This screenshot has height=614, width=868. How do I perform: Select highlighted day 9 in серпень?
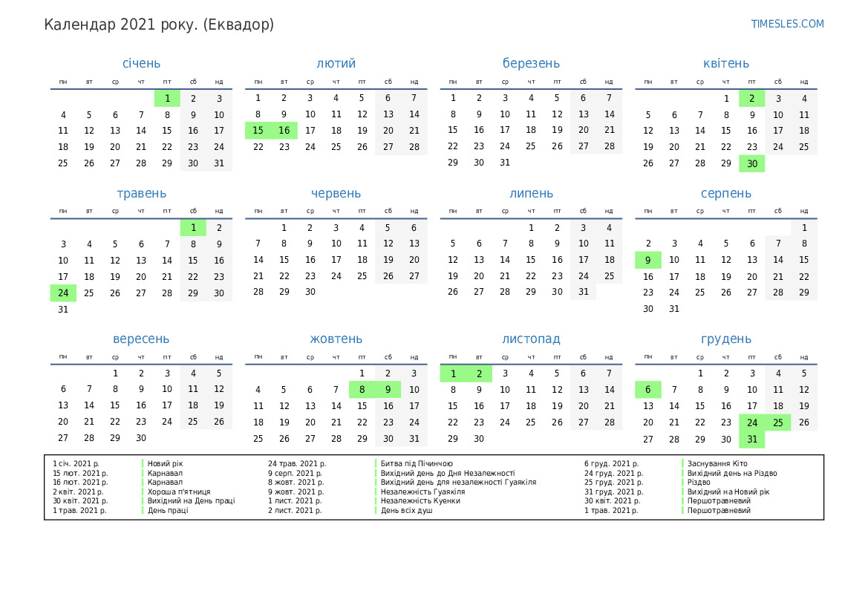[x=647, y=261]
